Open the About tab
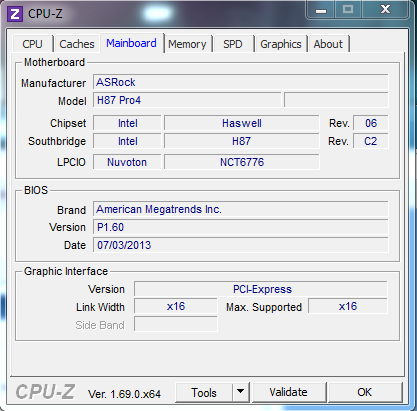 [328, 44]
